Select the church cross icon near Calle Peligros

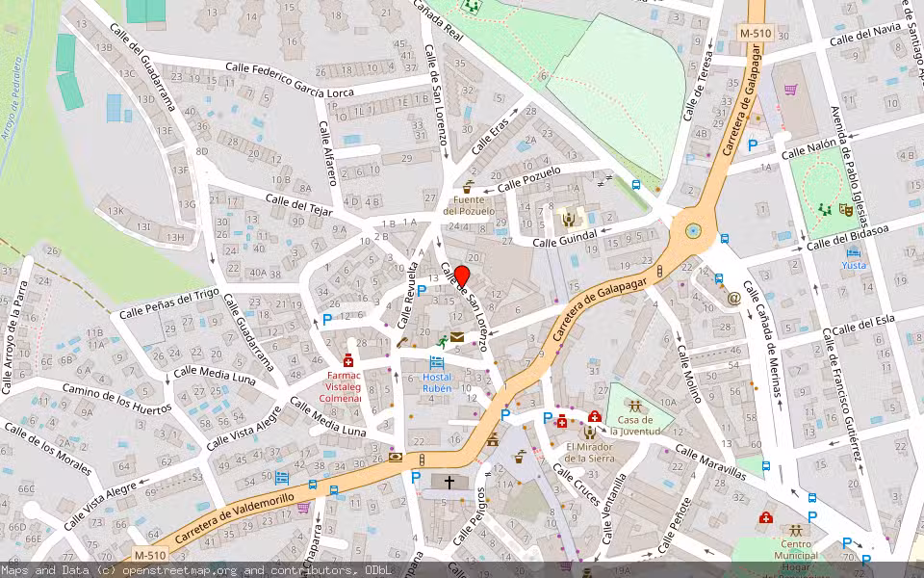click(449, 482)
